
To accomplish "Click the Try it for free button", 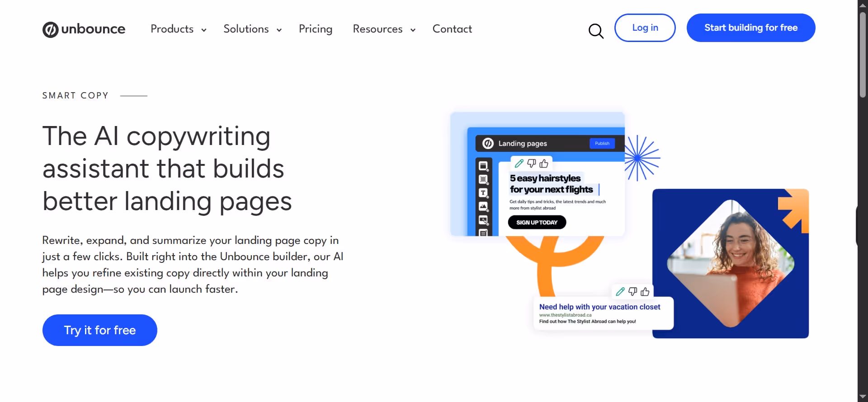I will pyautogui.click(x=100, y=330).
